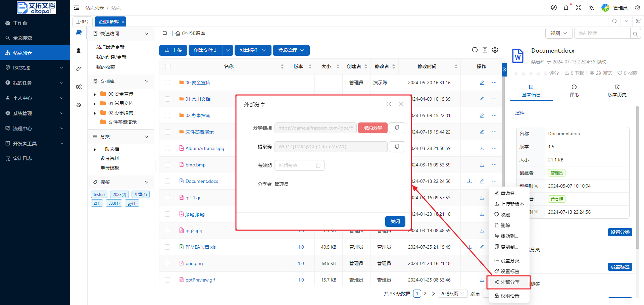Viewport: 644px width, 305px height.
Task: Open the 批量操作 dropdown
Action: point(253,50)
